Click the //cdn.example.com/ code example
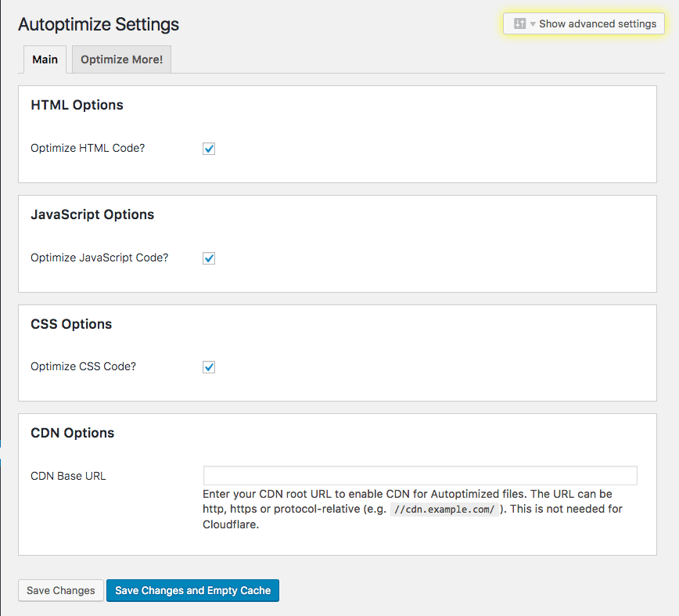 pyautogui.click(x=444, y=510)
